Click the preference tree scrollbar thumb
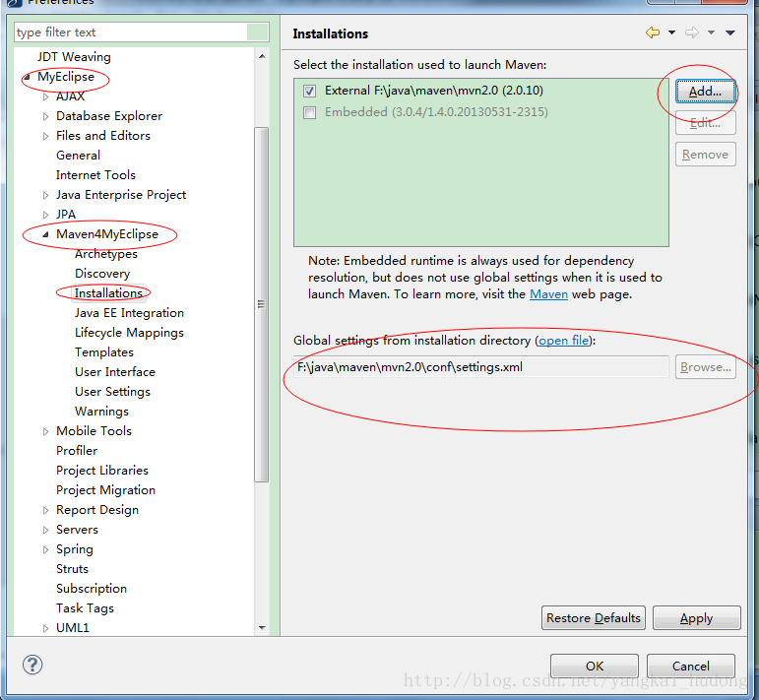The height and width of the screenshot is (700, 759). pos(262,304)
